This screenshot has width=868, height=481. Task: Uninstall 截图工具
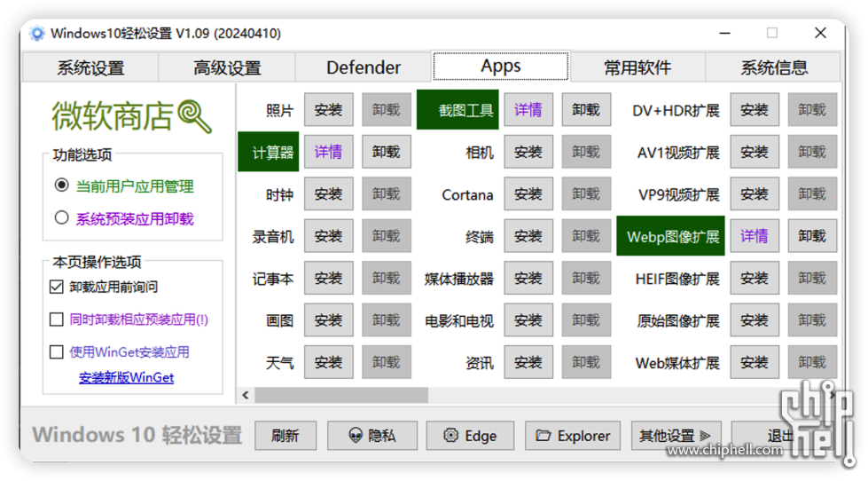tap(586, 110)
